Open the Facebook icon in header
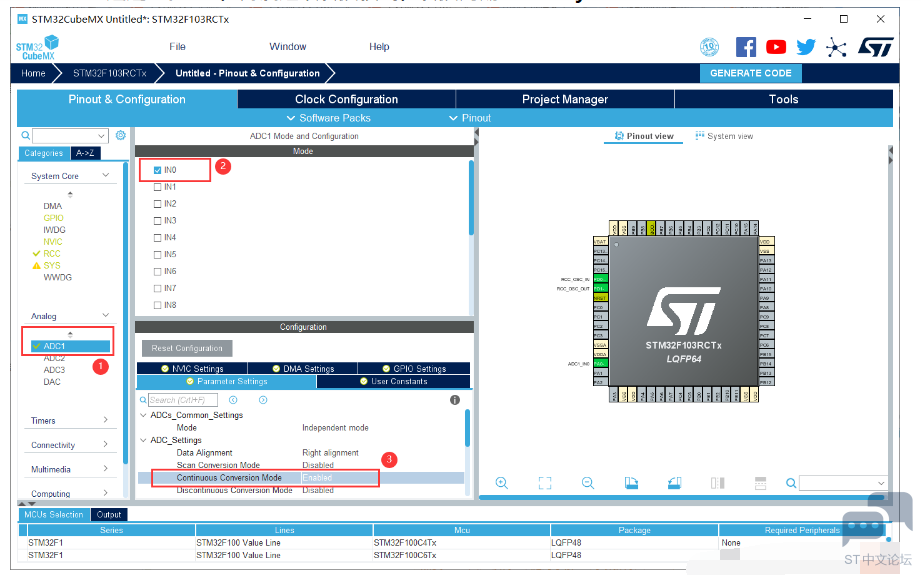This screenshot has width=921, height=575. click(745, 47)
